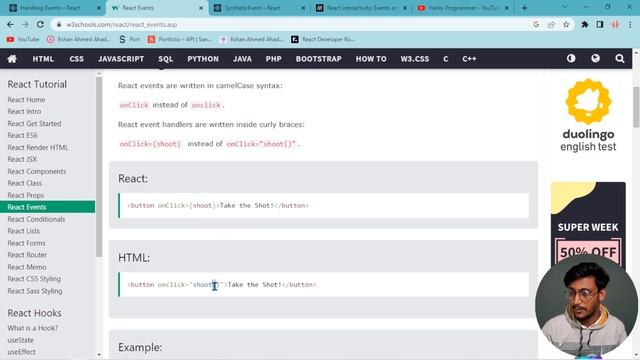Select highlighted React Events sidebar item
This screenshot has height=360, width=640.
[47, 207]
